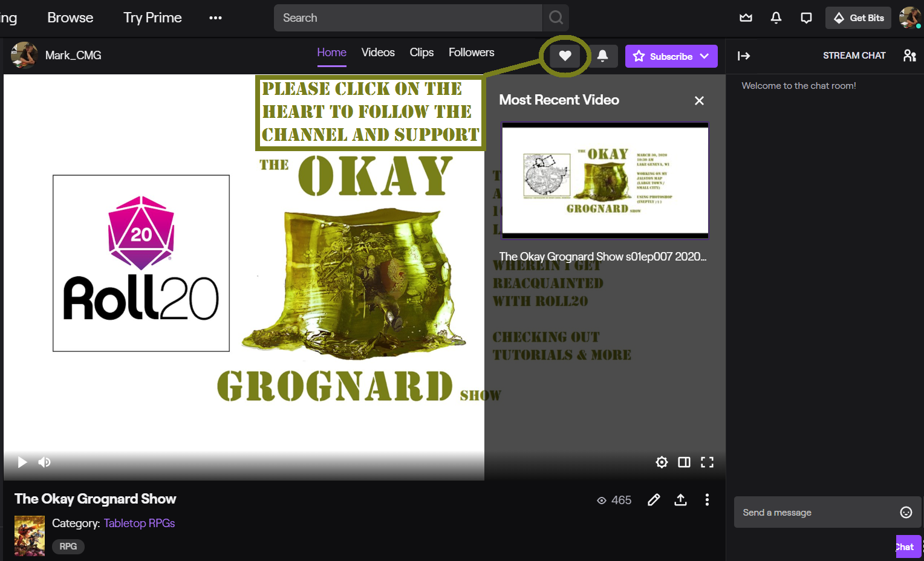Collapse stream chat panel arrow
Viewport: 924px width, 561px height.
pos(744,56)
